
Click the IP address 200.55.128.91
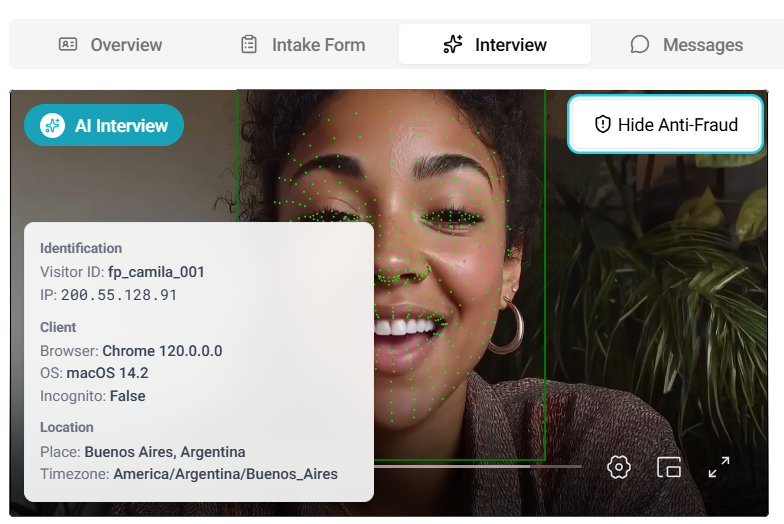[x=119, y=295]
